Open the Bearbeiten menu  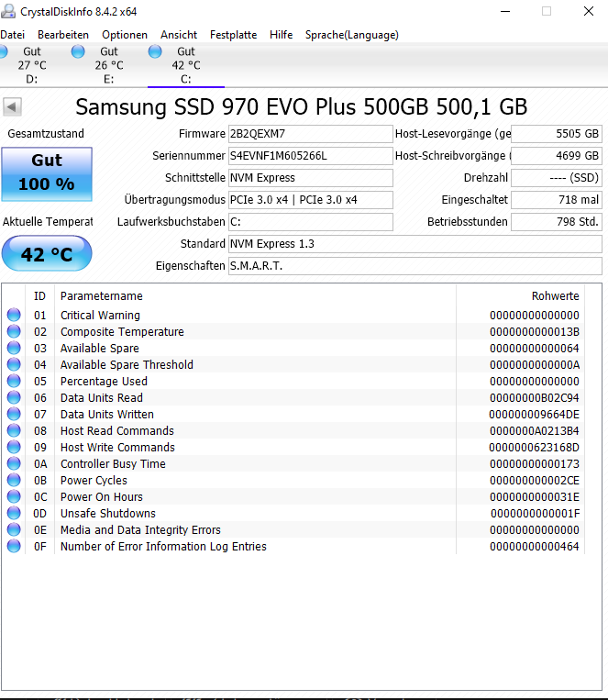coord(63,35)
